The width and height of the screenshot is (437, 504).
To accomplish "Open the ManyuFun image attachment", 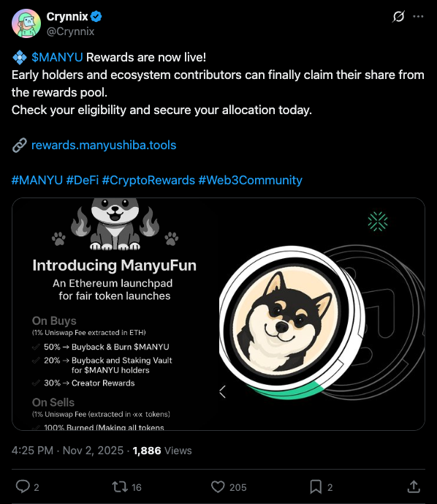I will point(218,314).
